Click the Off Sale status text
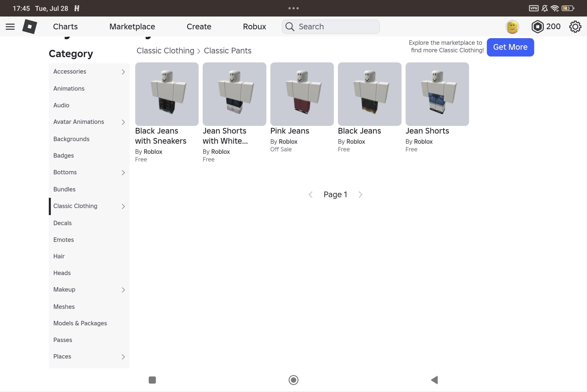Viewport: 587px width, 392px height. [281, 150]
